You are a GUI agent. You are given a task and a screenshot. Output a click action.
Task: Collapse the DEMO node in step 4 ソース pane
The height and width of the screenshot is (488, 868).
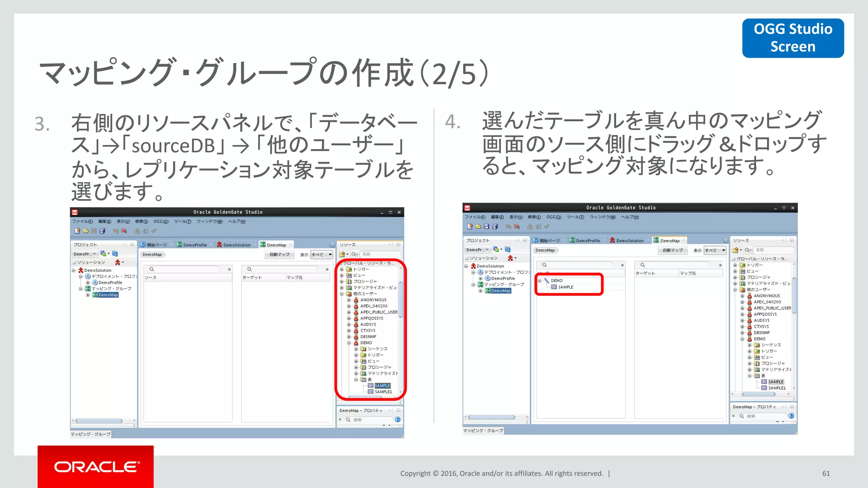(x=540, y=280)
